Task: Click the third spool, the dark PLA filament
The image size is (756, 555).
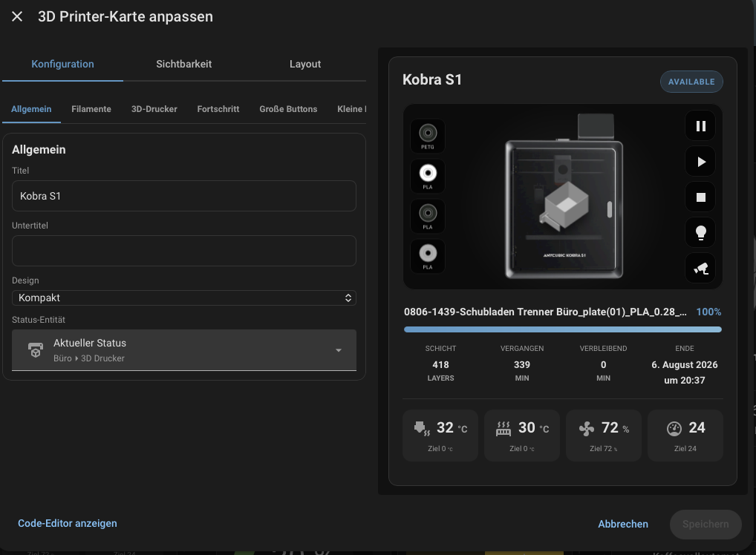Action: tap(428, 216)
